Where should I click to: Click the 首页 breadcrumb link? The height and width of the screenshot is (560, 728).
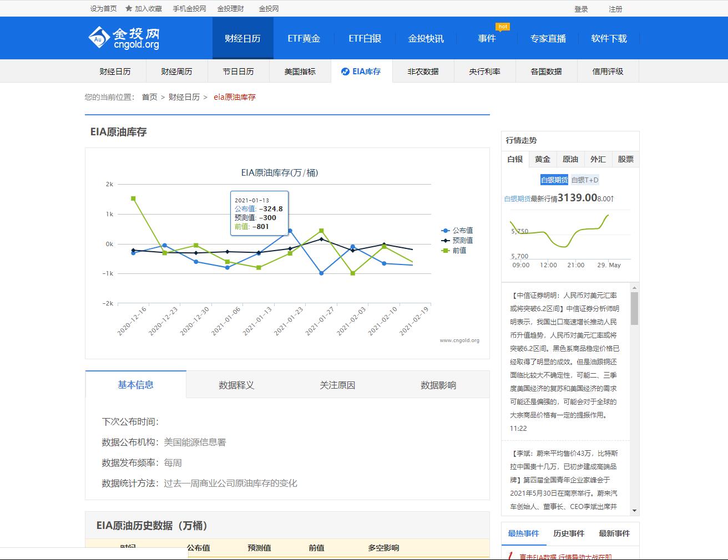click(x=148, y=97)
